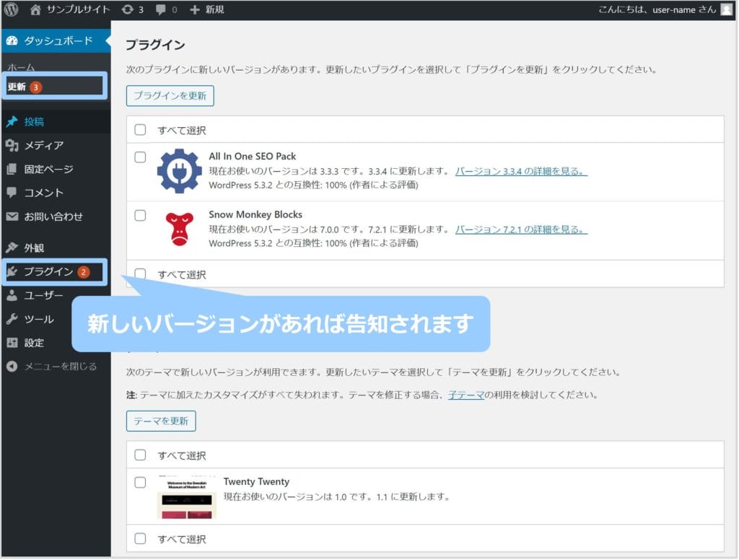
Task: Check the Snow Monkey Blocks checkbox
Action: tap(140, 215)
